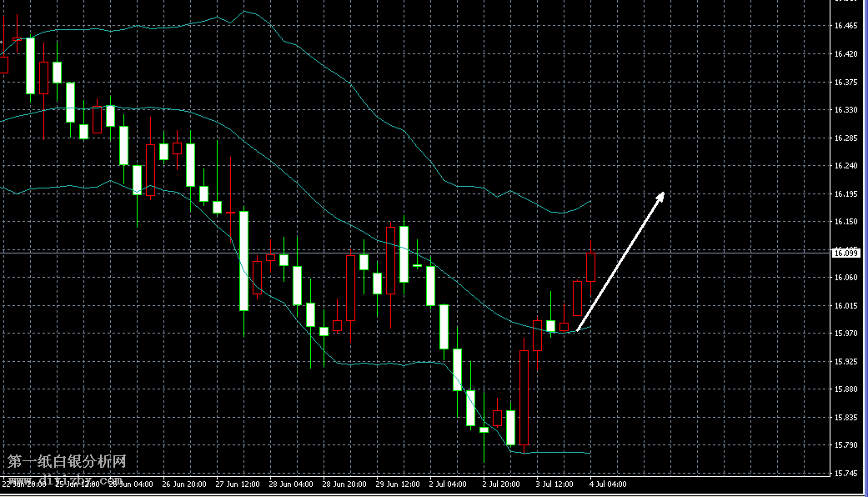Image resolution: width=868 pixels, height=497 pixels.
Task: Click the right-side blue vertical scrollbar edge
Action: pos(866,248)
